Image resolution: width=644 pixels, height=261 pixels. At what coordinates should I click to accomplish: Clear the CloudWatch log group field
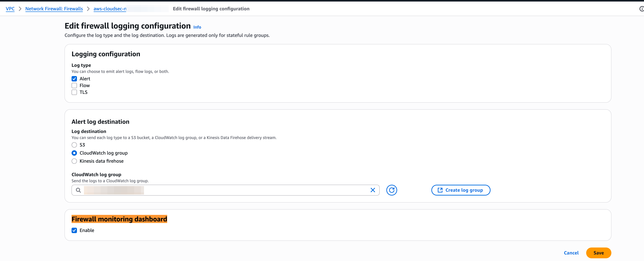coord(372,190)
